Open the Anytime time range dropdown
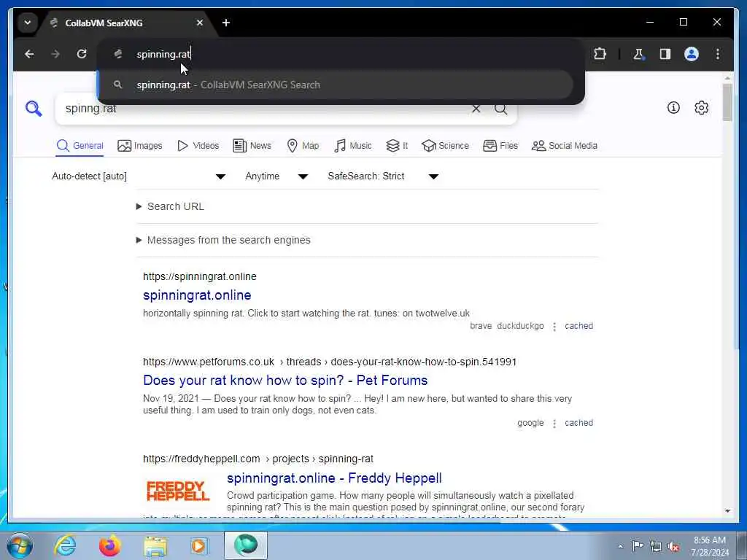This screenshot has width=747, height=560. [x=276, y=176]
